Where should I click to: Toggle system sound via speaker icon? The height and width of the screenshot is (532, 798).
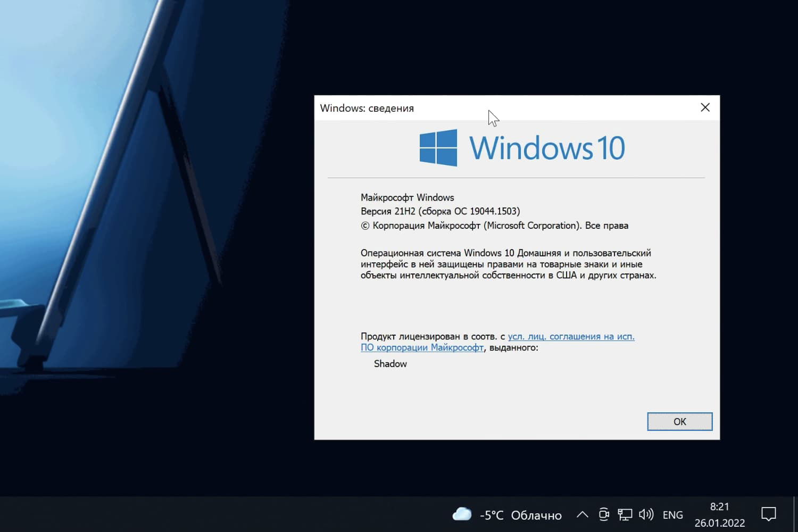click(646, 514)
